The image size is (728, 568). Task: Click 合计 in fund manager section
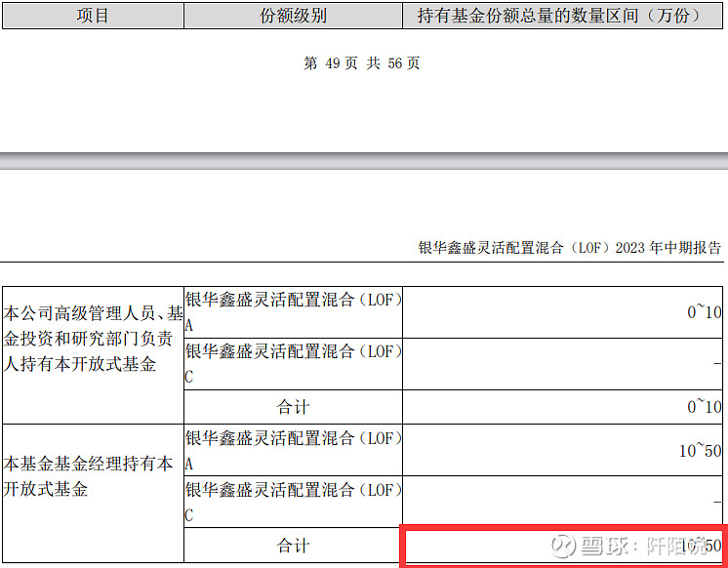pyautogui.click(x=293, y=546)
